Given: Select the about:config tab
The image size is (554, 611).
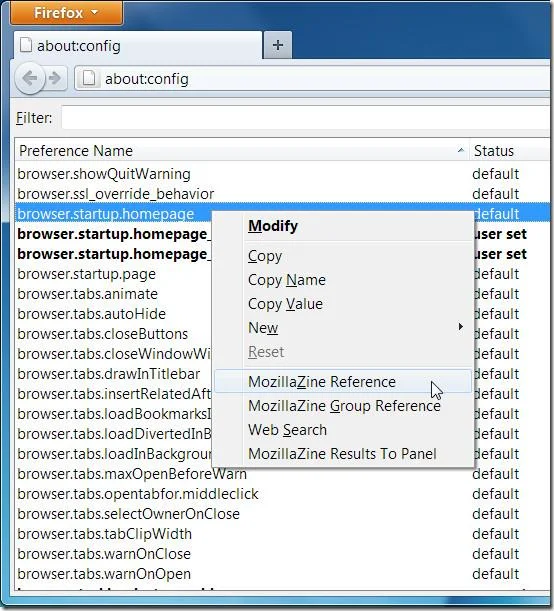Looking at the screenshot, I should point(137,46).
